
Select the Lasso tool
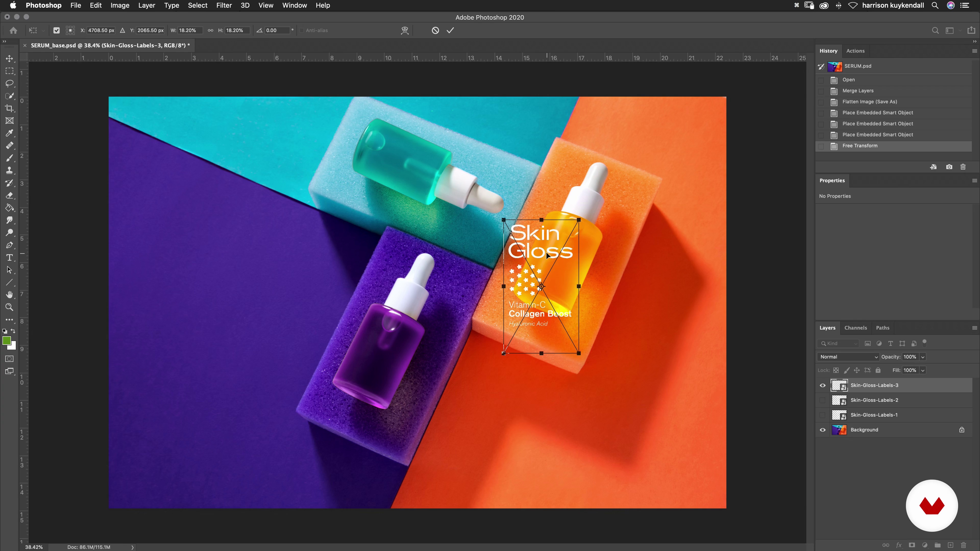pos(9,84)
